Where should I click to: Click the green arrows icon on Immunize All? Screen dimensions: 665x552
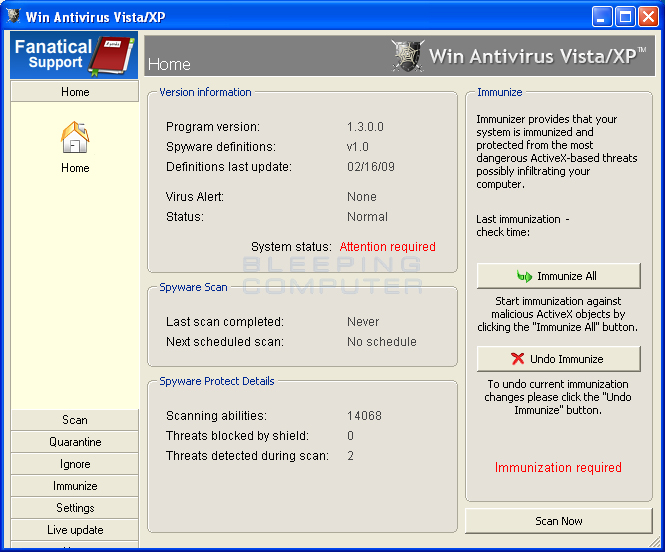(524, 276)
